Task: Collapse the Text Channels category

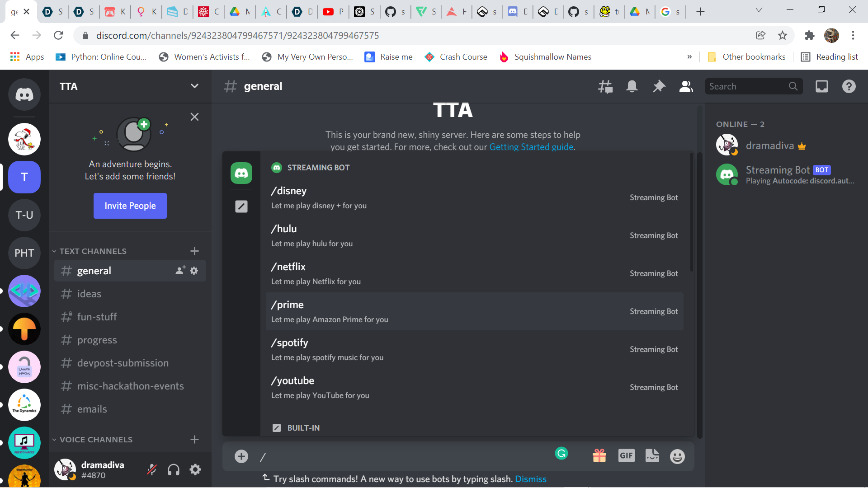Action: (92, 251)
